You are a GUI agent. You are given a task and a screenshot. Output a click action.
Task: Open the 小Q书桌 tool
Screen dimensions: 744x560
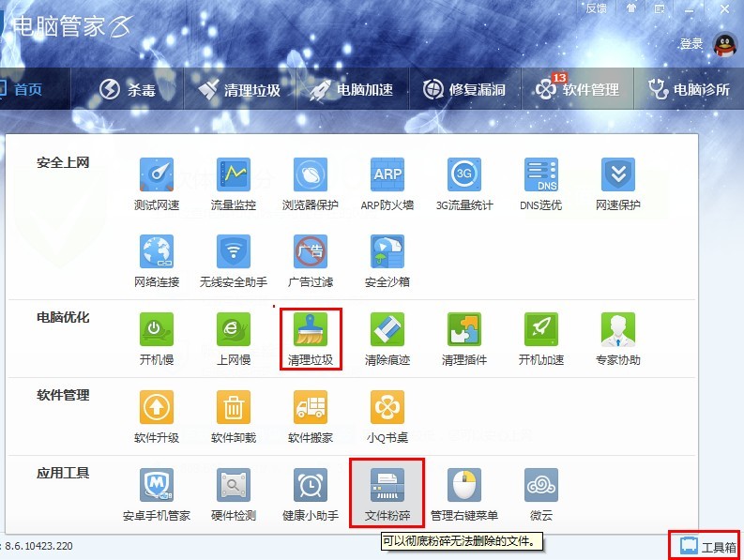[x=387, y=416]
